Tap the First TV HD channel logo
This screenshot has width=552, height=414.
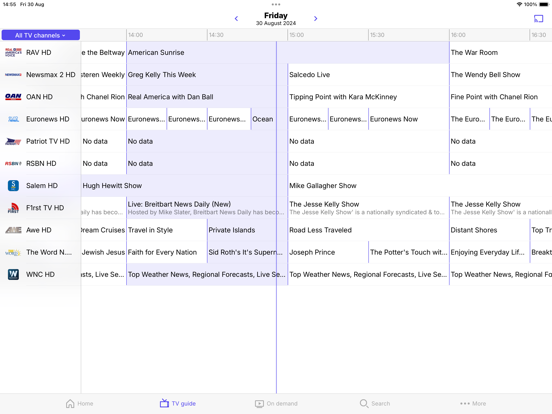(x=13, y=208)
